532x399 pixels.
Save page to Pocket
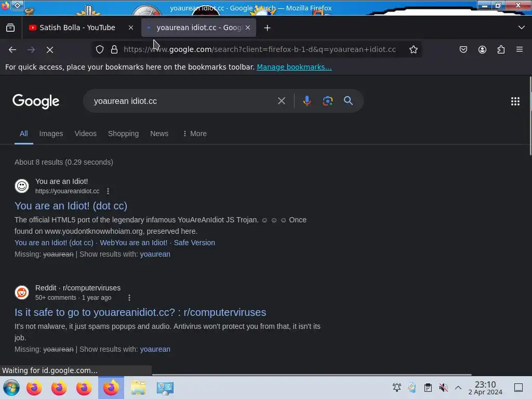coord(463,49)
